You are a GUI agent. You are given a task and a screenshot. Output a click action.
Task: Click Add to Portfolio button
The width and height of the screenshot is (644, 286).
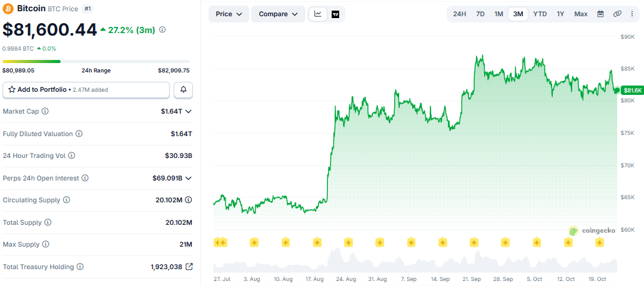(x=86, y=90)
